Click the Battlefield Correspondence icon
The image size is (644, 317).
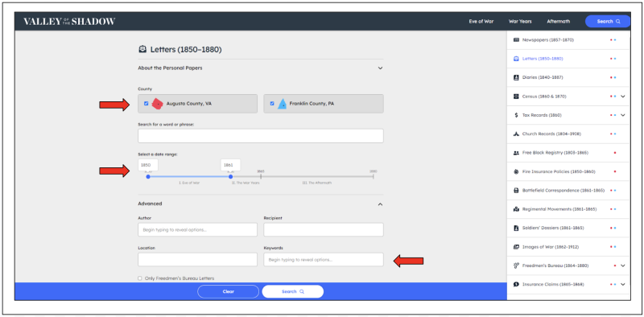pos(516,191)
